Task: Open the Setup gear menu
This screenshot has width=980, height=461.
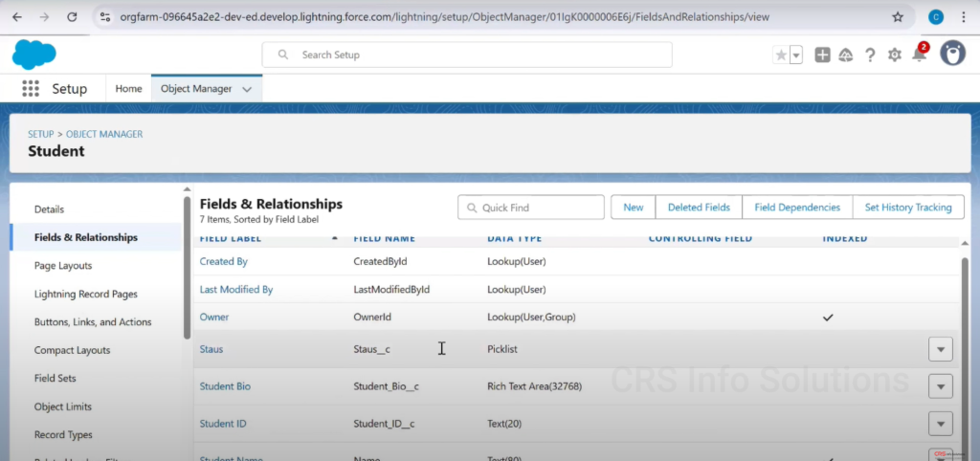Action: pos(895,55)
